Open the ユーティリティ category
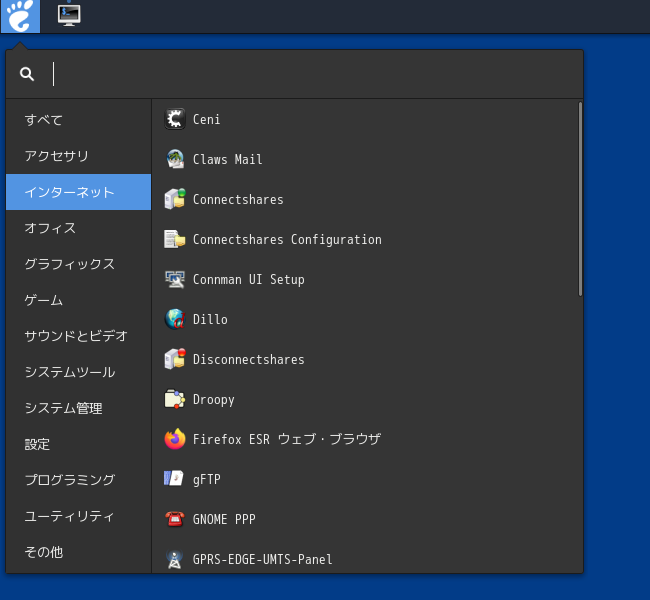The height and width of the screenshot is (600, 650). coord(78,516)
